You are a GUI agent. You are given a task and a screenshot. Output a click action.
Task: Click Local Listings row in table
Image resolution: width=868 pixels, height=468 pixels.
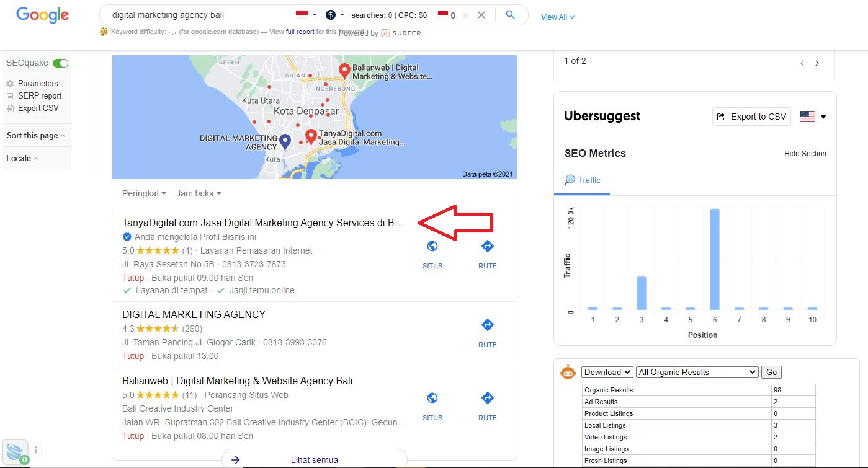click(699, 425)
